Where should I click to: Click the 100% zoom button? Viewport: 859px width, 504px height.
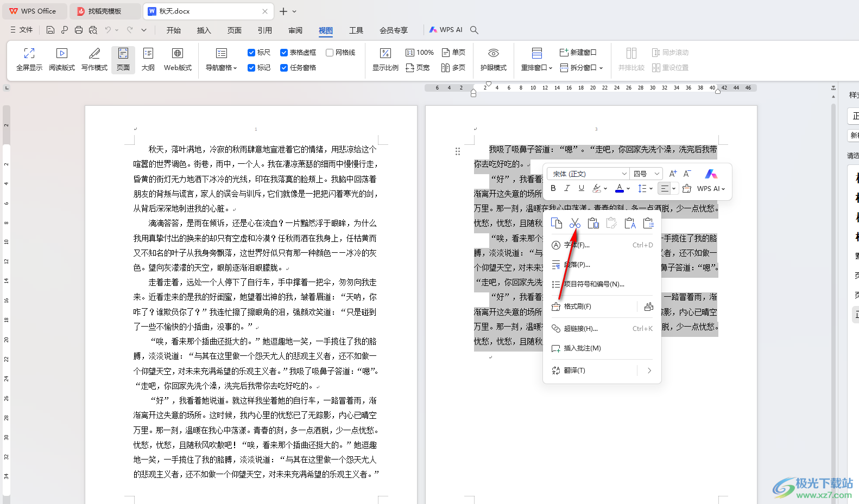coord(420,53)
